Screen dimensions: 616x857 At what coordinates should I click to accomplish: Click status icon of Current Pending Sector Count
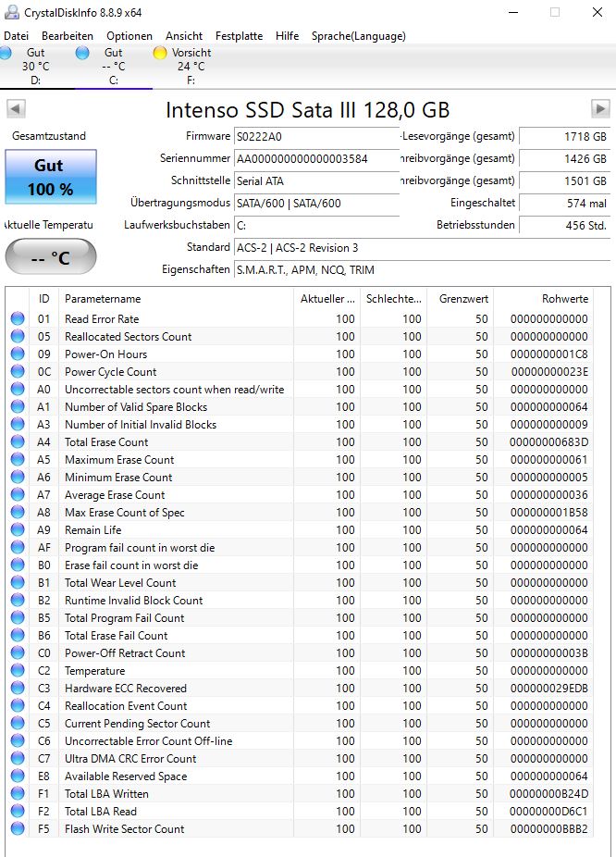coord(18,723)
